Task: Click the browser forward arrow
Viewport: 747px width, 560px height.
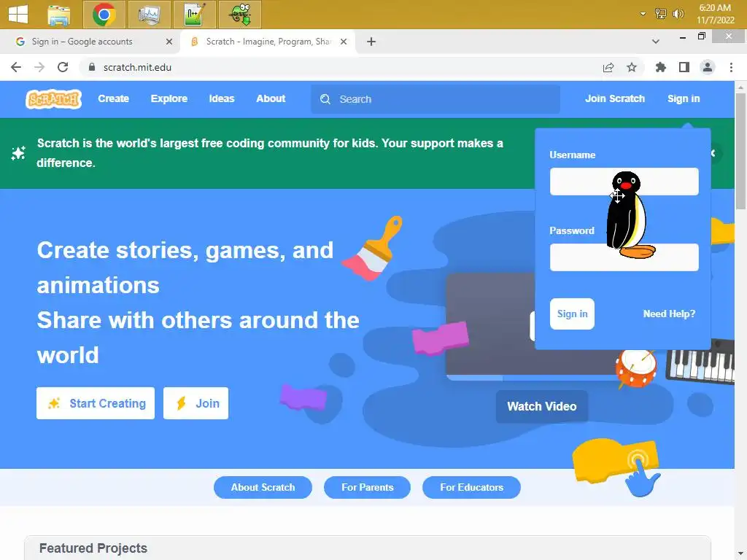Action: point(39,67)
